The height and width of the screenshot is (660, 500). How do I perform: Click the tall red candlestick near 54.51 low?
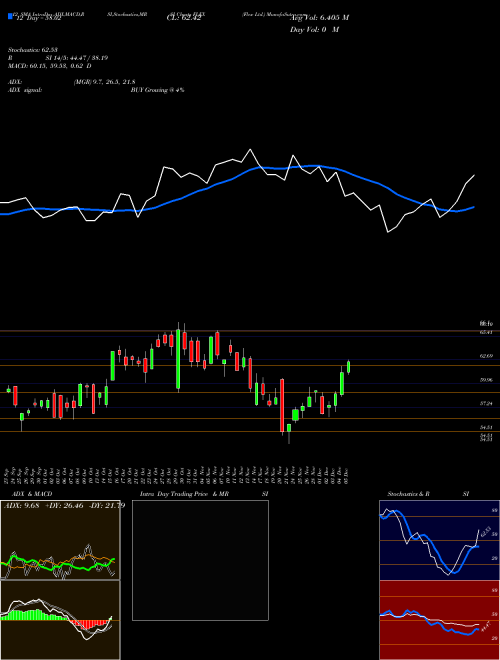[282, 405]
